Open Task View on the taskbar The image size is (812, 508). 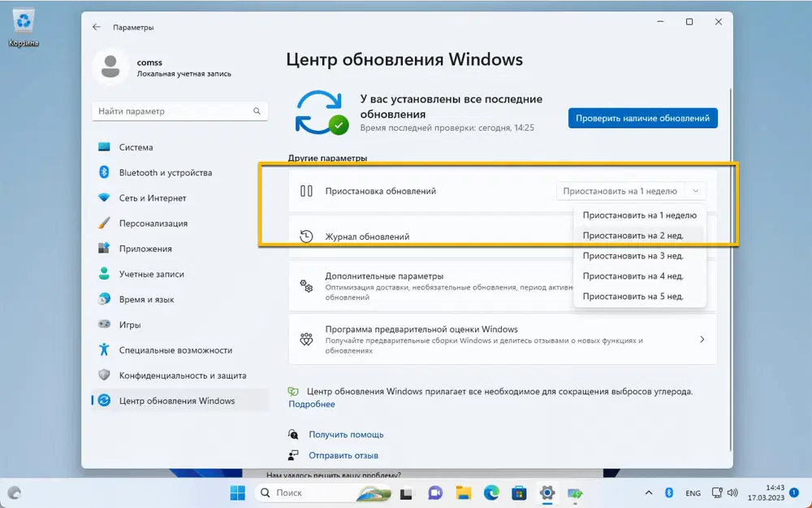pos(407,493)
